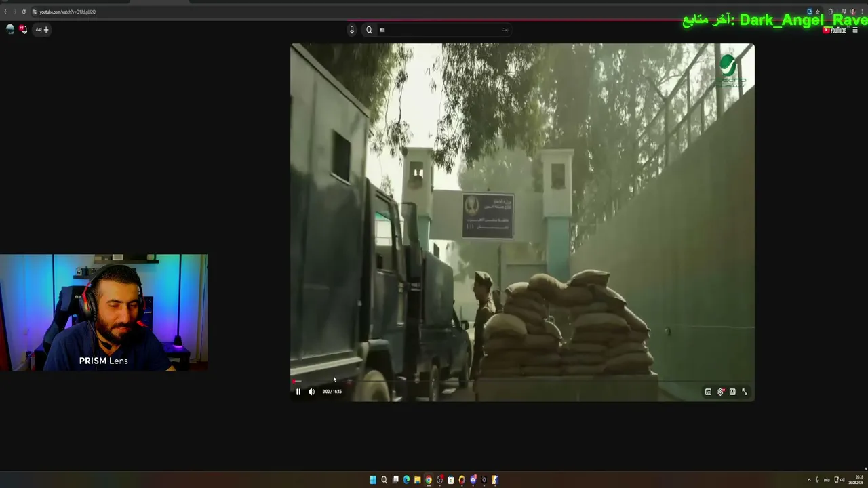The height and width of the screenshot is (488, 868).
Task: Open the Chrome profile avatar
Action: [852, 12]
